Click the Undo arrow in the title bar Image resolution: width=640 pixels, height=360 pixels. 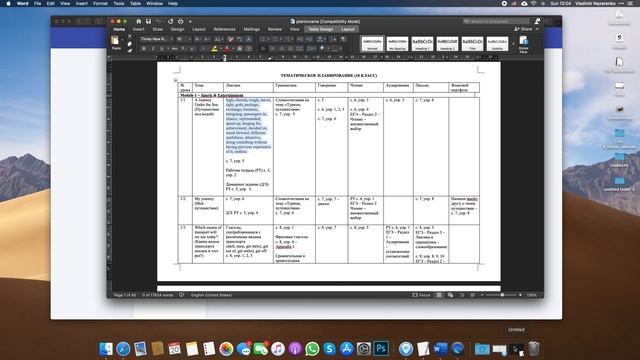[159, 21]
